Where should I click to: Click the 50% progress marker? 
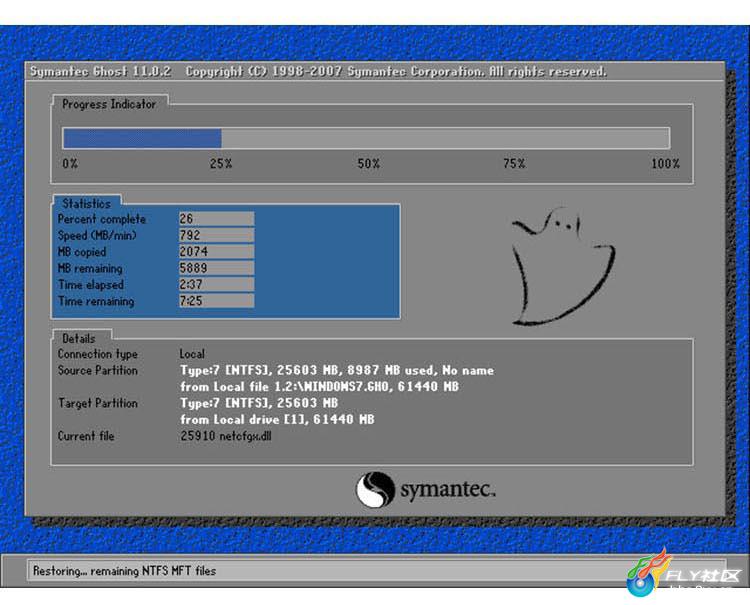pos(369,164)
